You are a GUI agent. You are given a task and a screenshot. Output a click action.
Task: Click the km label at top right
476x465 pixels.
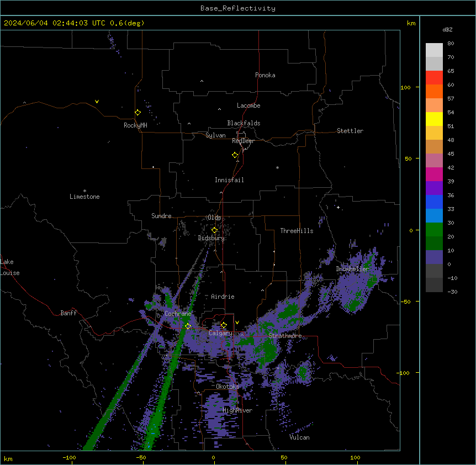[411, 23]
